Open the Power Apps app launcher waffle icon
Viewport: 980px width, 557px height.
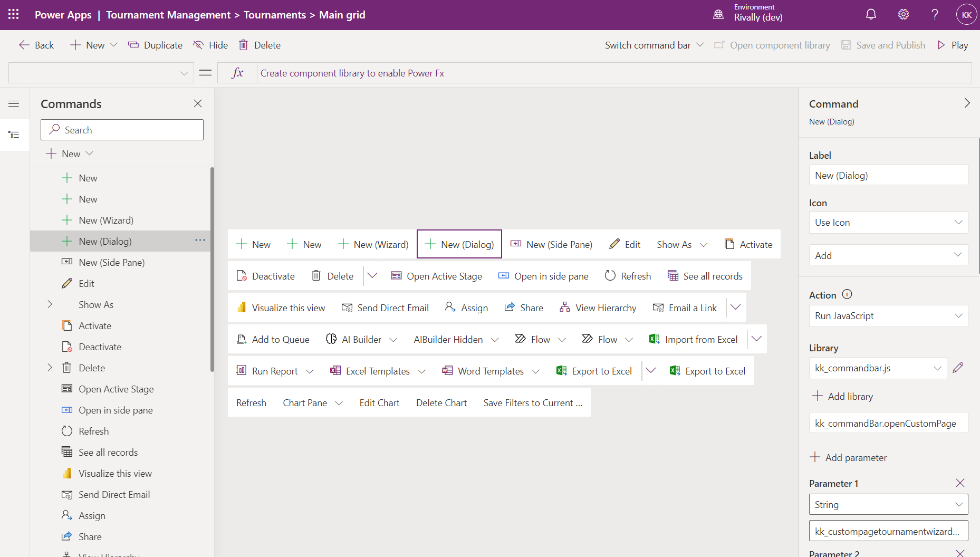tap(13, 14)
